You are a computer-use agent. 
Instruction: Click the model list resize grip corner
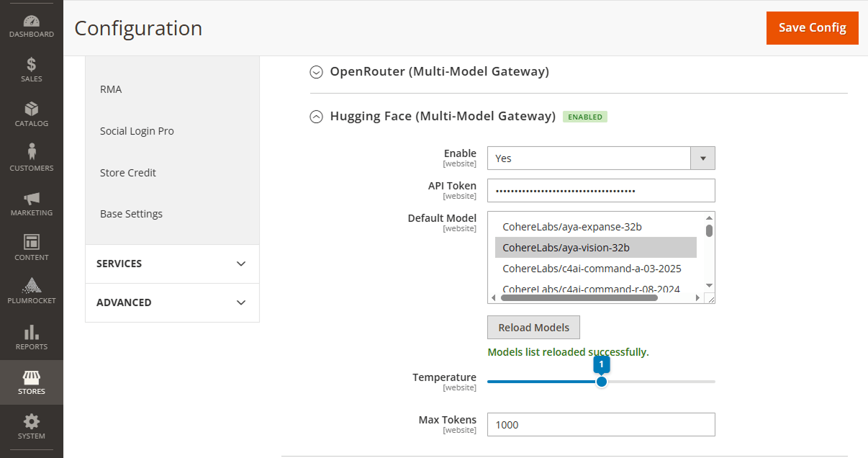click(x=709, y=297)
